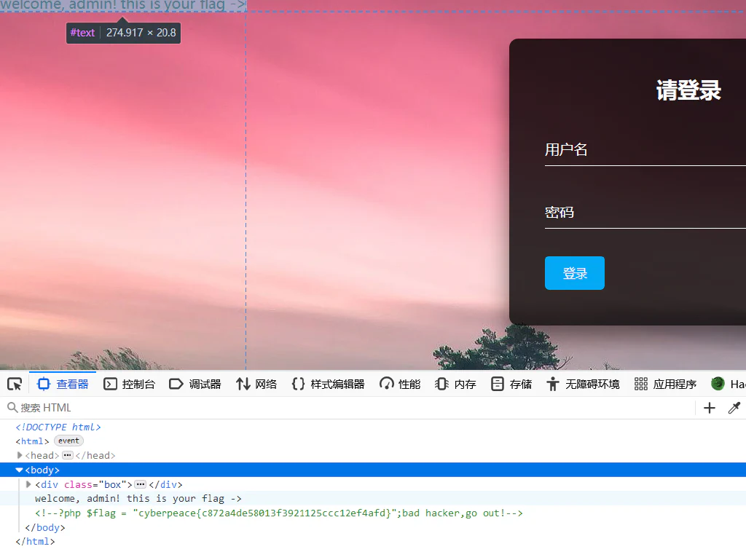Focus the 用户名 username field
This screenshot has height=560, width=746.
pos(645,150)
